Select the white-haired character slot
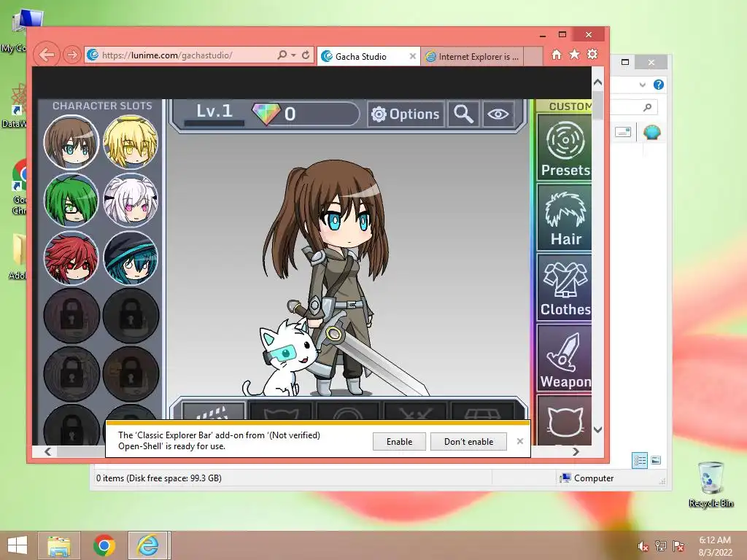Viewport: 747px width, 560px height. point(131,200)
